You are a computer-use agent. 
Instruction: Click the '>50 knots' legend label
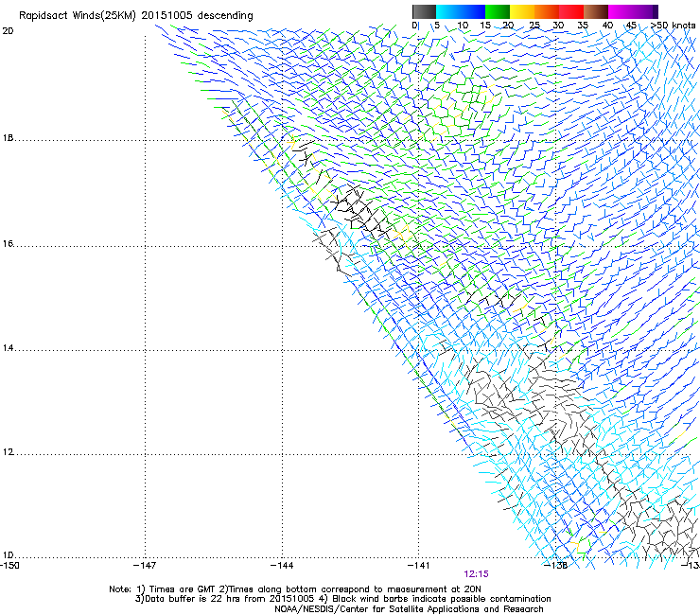(673, 26)
